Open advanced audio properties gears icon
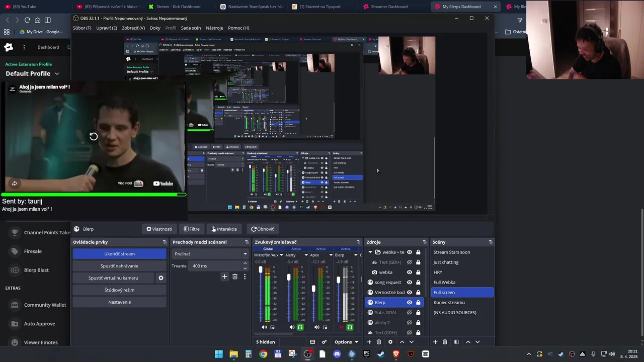 pos(324,342)
